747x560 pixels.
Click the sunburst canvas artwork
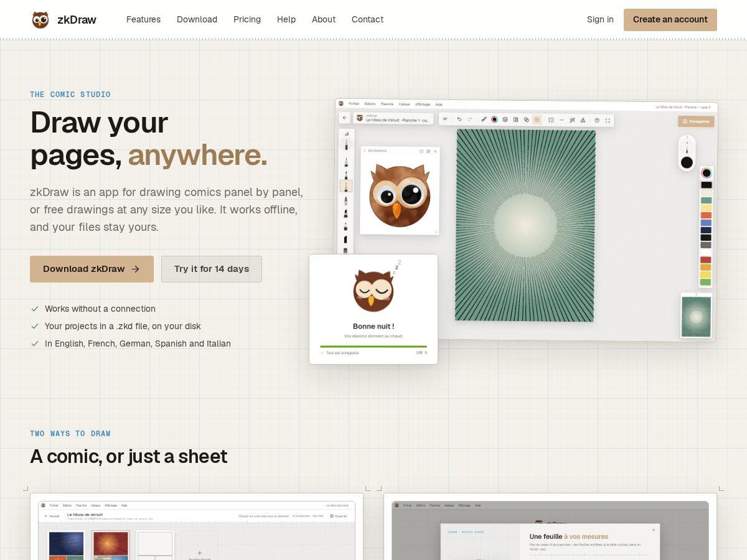pos(525,225)
